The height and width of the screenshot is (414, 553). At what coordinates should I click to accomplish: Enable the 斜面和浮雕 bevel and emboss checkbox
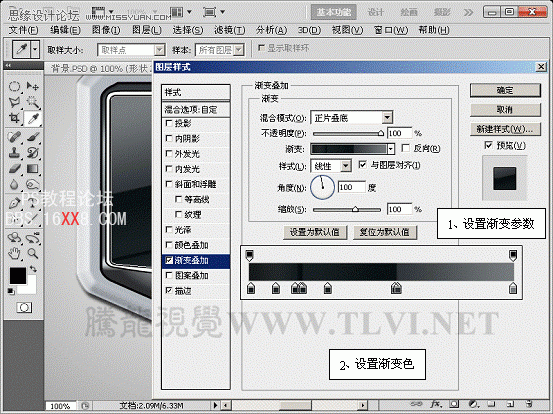pos(169,184)
